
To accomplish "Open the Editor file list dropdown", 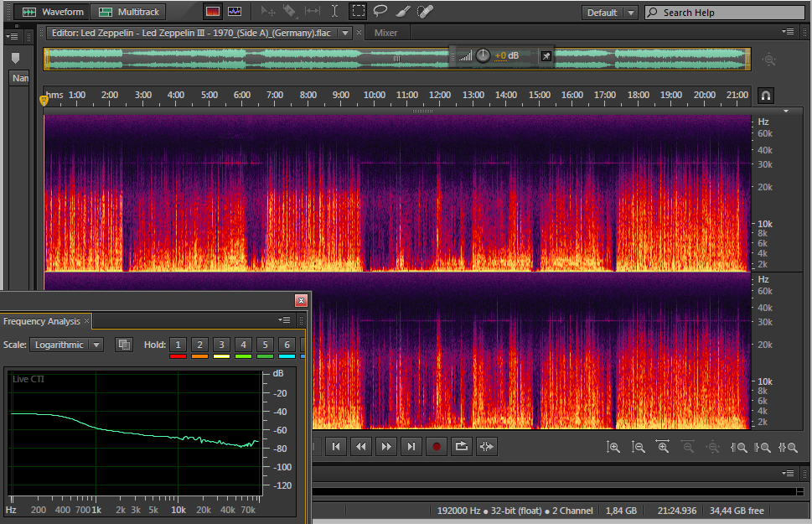I will 345,33.
